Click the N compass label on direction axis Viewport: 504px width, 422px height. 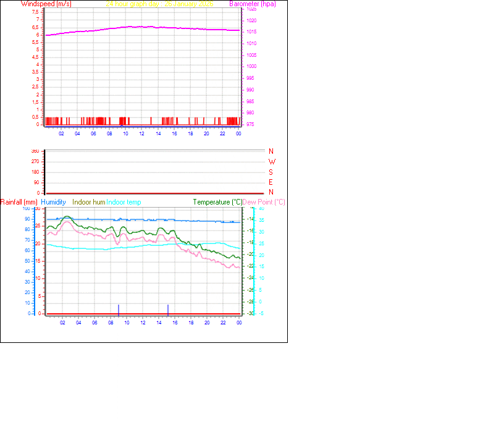pyautogui.click(x=272, y=151)
